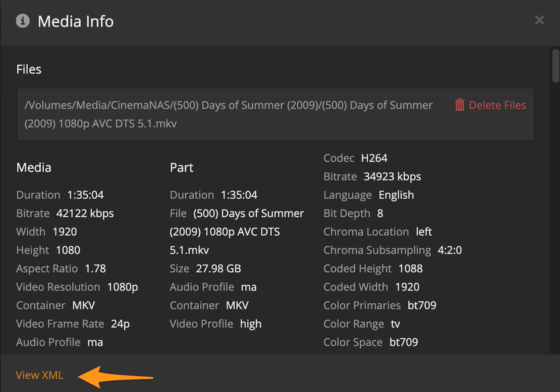This screenshot has height=392, width=560.
Task: Click the Chroma Subsampling 4:2:0 value
Action: (450, 250)
